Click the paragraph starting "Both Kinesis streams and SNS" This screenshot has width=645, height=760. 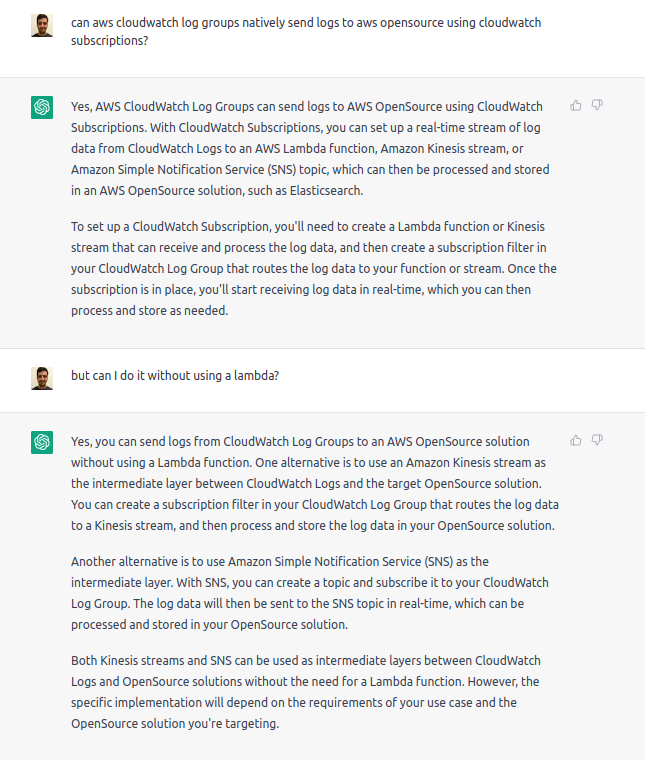point(306,692)
